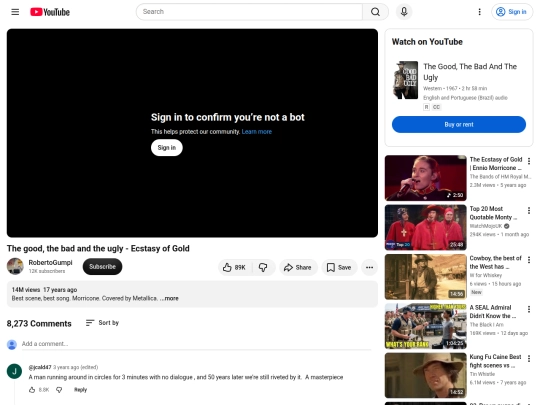
Task: Open Top 20 Most Quotable Monty title
Action: coord(493,213)
